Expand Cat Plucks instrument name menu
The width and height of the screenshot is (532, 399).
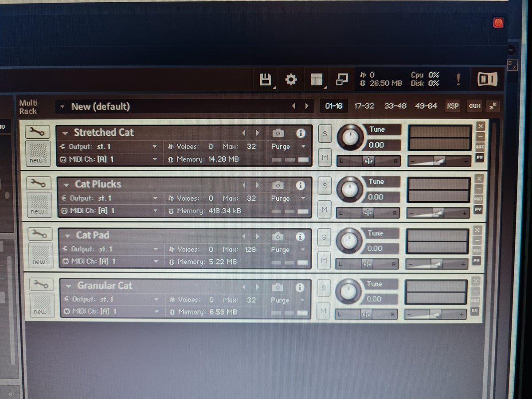(x=66, y=185)
